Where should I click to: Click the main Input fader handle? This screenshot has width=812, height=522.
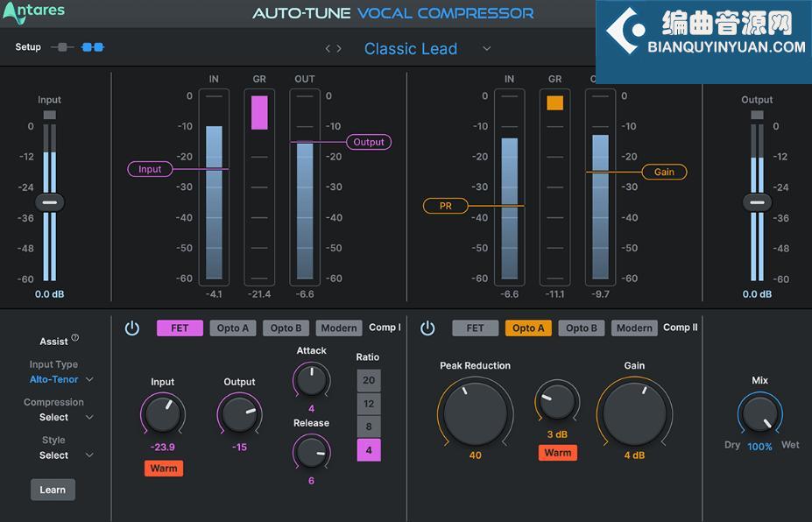pos(50,202)
